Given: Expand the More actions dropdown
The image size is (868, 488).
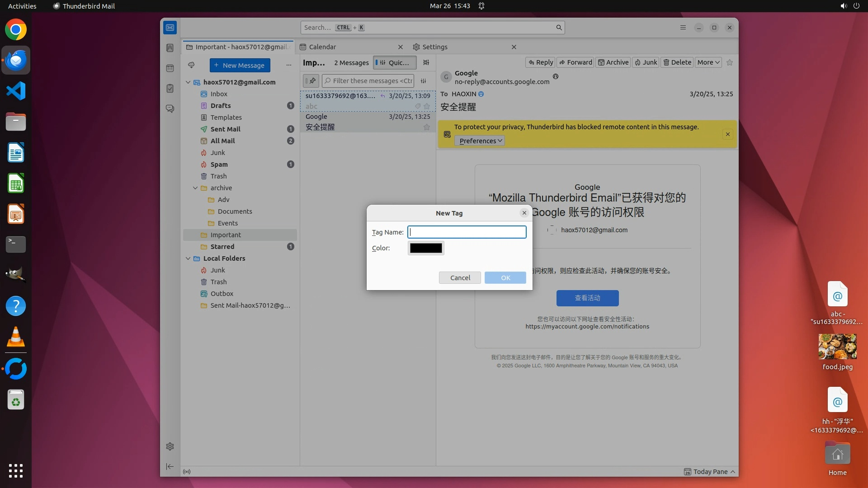Looking at the screenshot, I should [x=708, y=62].
